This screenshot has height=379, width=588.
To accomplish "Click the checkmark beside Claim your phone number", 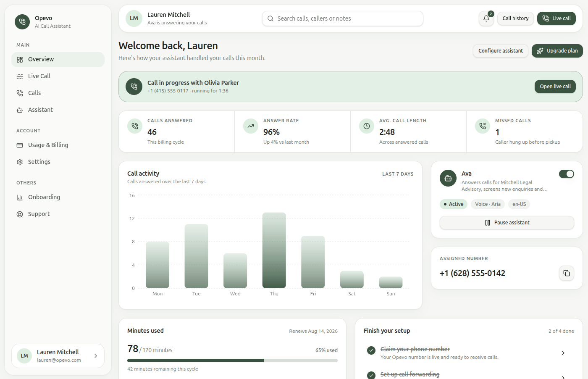I will [371, 350].
